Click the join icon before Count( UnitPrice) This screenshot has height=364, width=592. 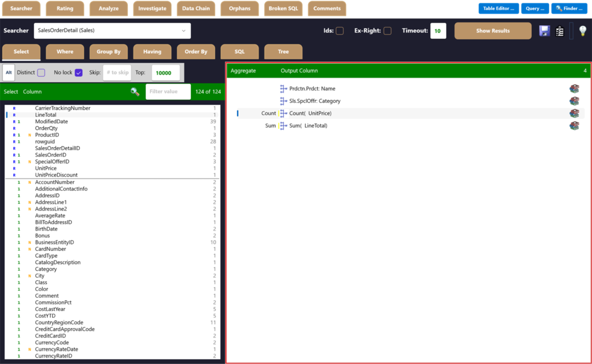click(283, 113)
